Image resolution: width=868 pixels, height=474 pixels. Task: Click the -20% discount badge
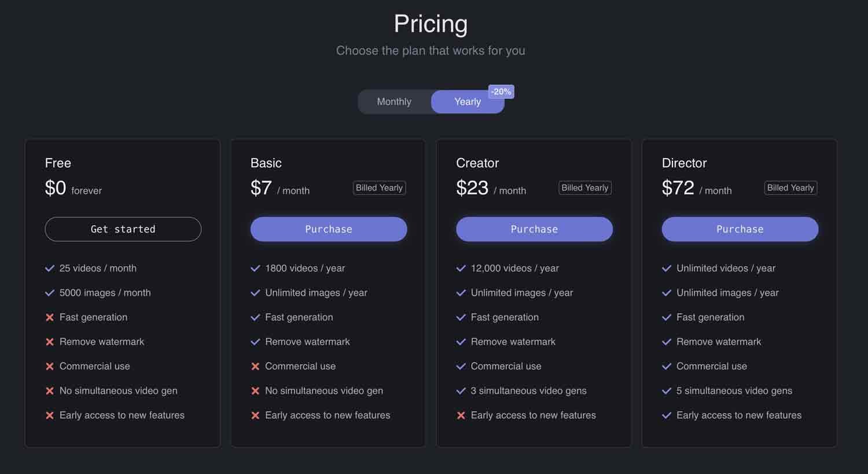click(x=501, y=91)
